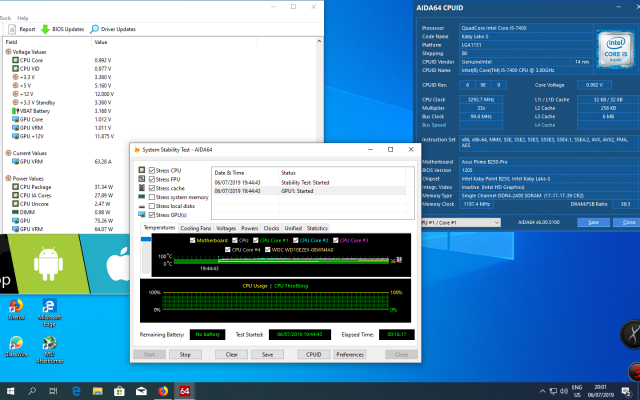The height and width of the screenshot is (400, 640).
Task: Toggle CPU Core #4 graph checkbox
Action: coord(228,249)
